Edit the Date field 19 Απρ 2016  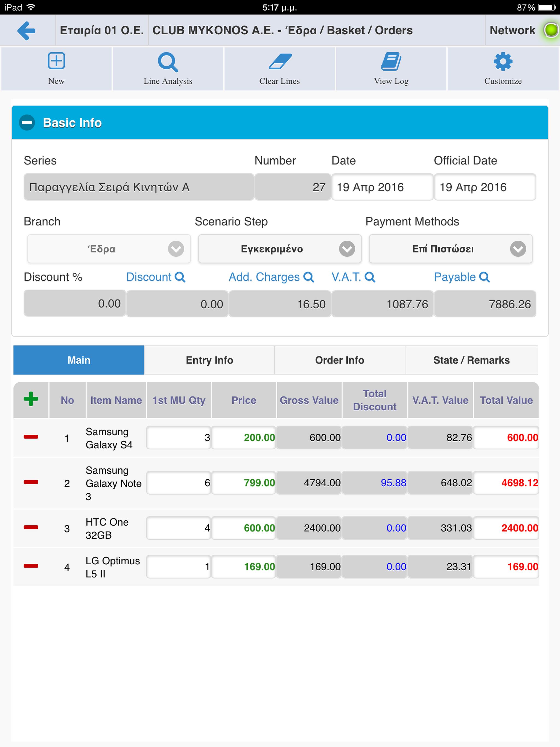pos(382,187)
